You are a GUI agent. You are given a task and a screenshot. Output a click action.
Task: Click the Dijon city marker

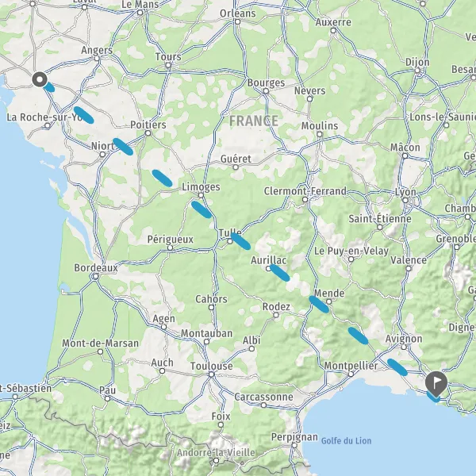(x=418, y=71)
